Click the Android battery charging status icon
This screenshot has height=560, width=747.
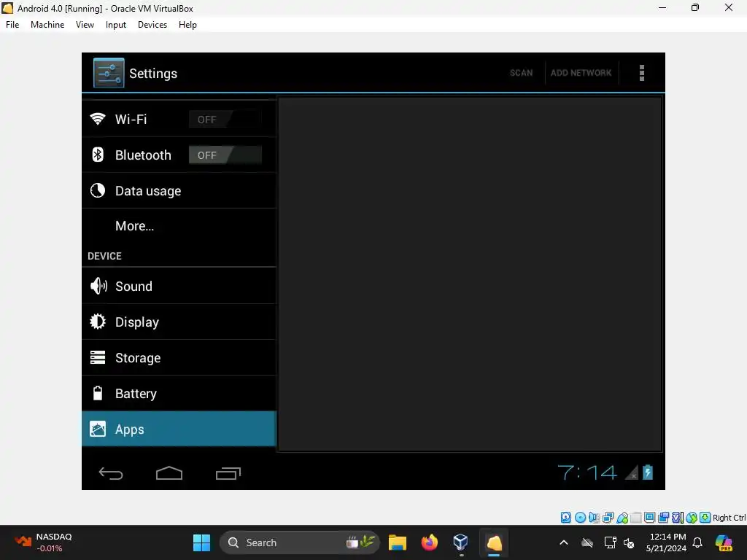click(648, 472)
